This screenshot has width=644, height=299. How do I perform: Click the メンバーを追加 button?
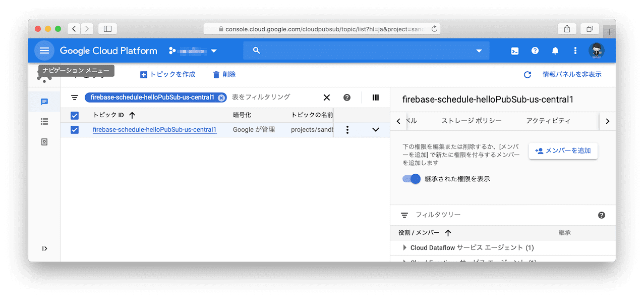pos(563,151)
